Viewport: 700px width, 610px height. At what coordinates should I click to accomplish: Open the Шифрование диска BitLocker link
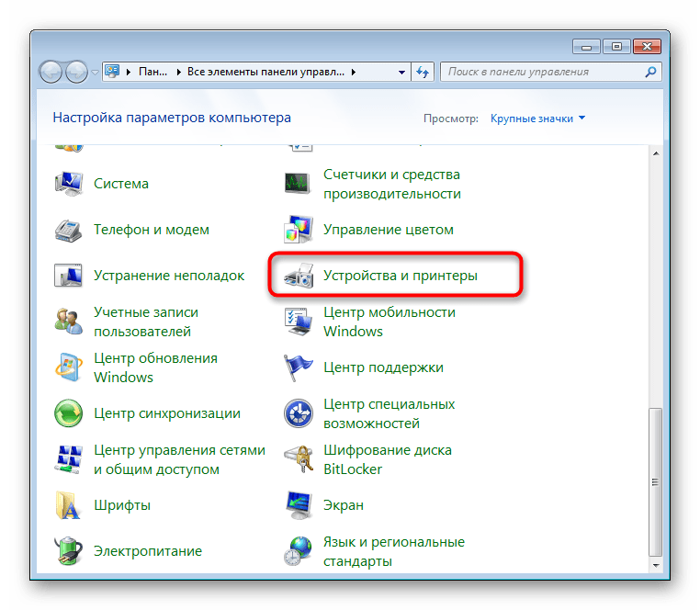coord(388,459)
